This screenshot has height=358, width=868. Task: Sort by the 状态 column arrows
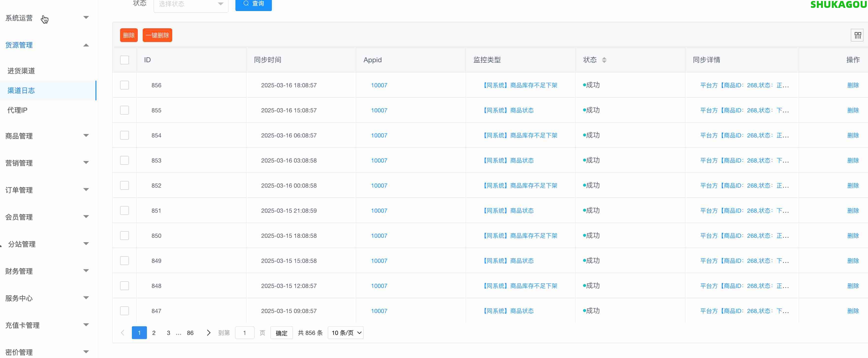[604, 60]
